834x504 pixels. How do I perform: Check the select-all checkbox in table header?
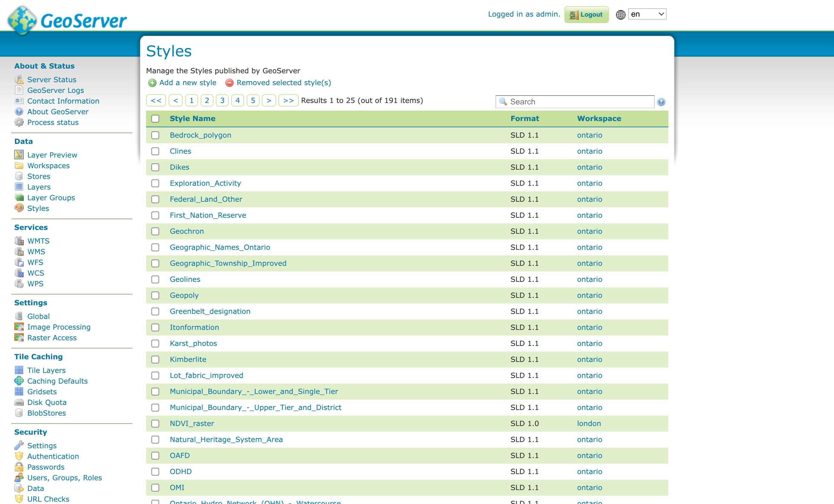point(155,119)
